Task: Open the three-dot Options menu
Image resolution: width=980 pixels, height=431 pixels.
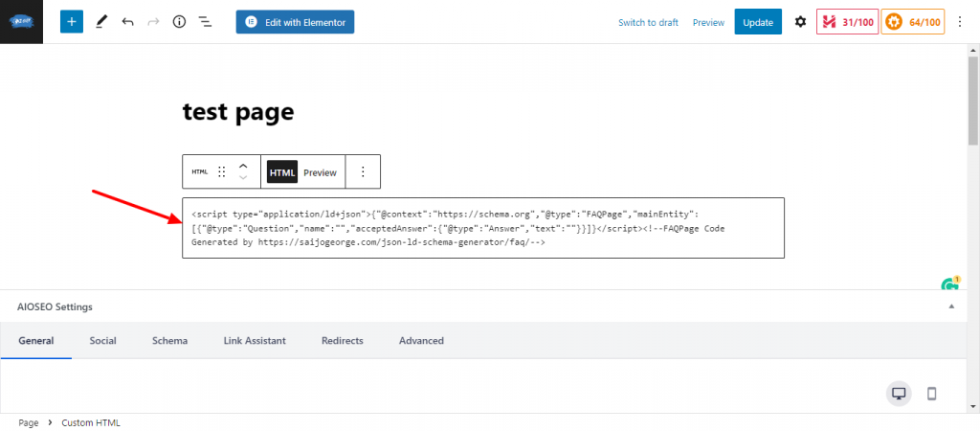Action: tap(961, 22)
